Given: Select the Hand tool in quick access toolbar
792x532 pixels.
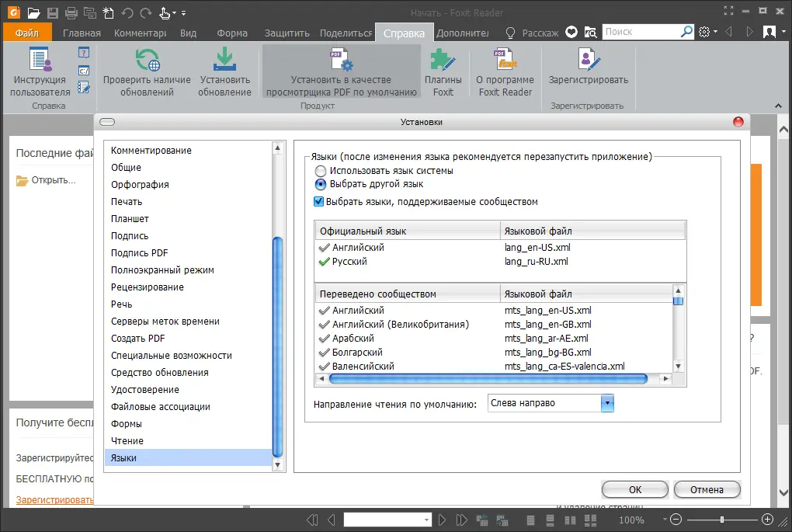Looking at the screenshot, I should [x=164, y=12].
